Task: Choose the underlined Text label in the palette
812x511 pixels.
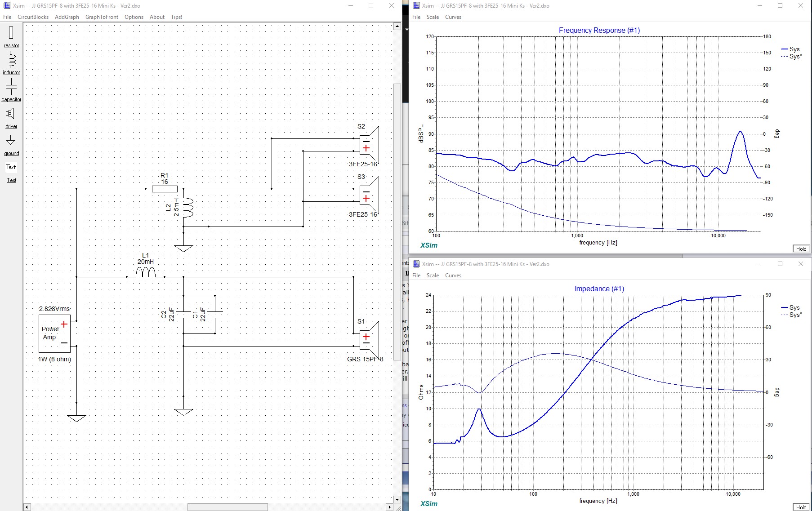Action: point(11,180)
